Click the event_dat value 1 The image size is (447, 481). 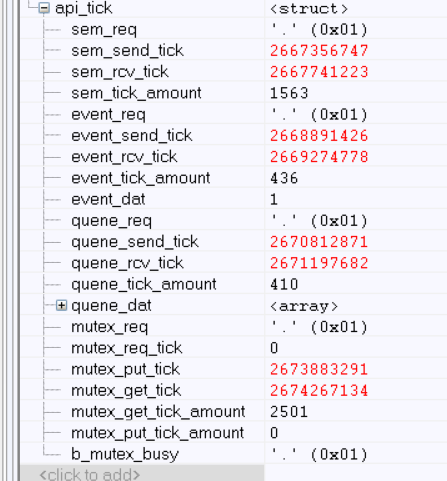tap(274, 199)
